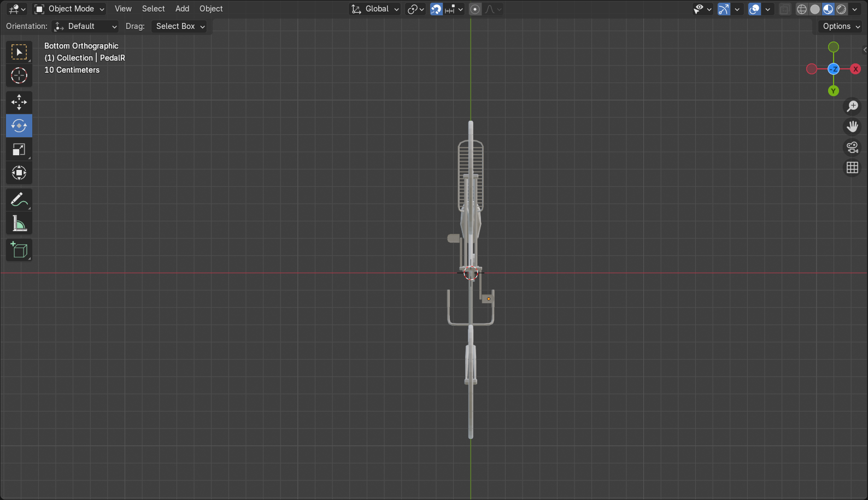This screenshot has width=868, height=500.
Task: Open the Object Mode dropdown
Action: tap(69, 9)
